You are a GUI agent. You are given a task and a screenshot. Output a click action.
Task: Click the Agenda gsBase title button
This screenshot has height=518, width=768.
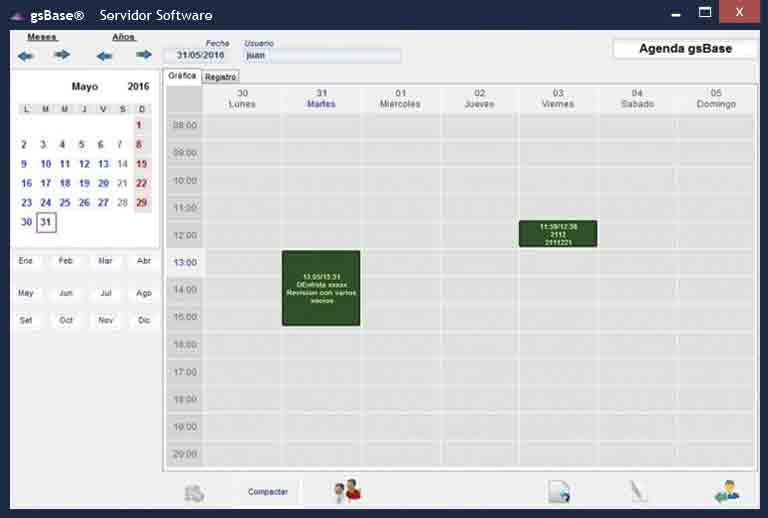coord(685,48)
